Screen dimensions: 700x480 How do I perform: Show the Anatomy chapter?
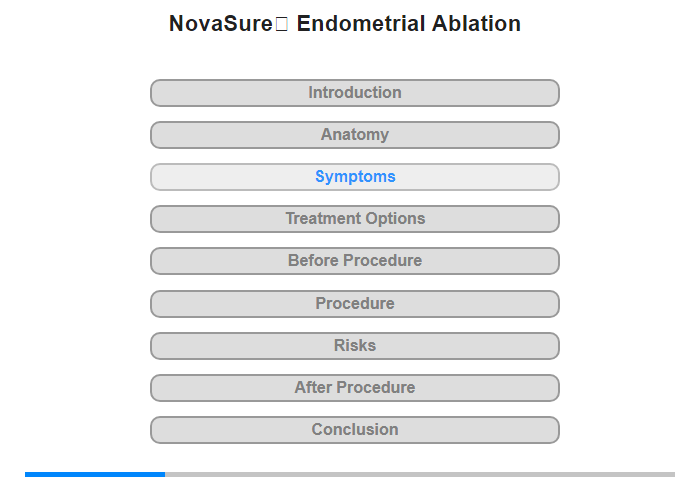355,135
